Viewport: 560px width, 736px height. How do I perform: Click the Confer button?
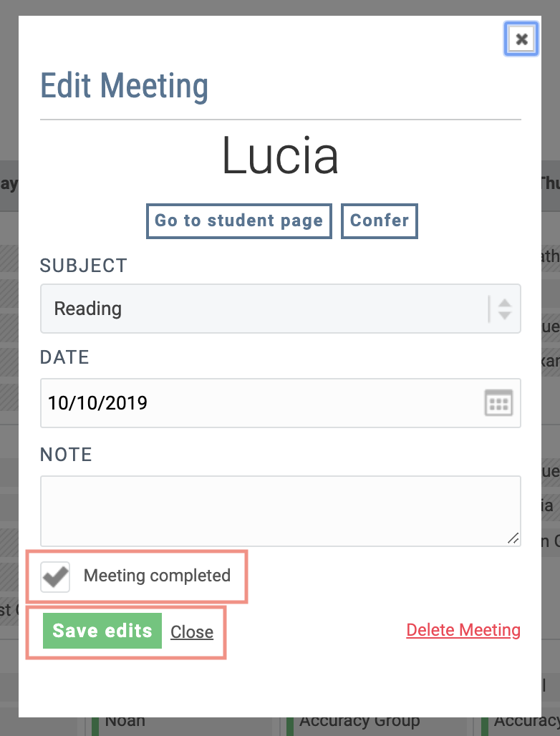379,221
